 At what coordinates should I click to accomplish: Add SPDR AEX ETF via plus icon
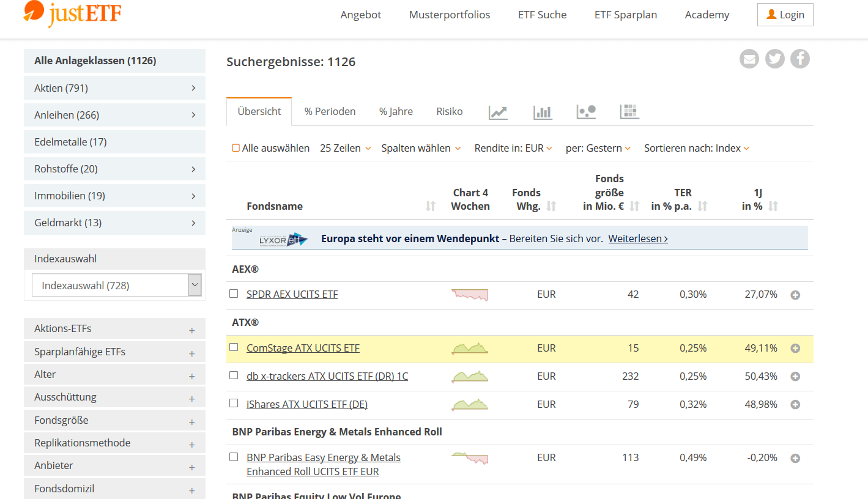795,295
